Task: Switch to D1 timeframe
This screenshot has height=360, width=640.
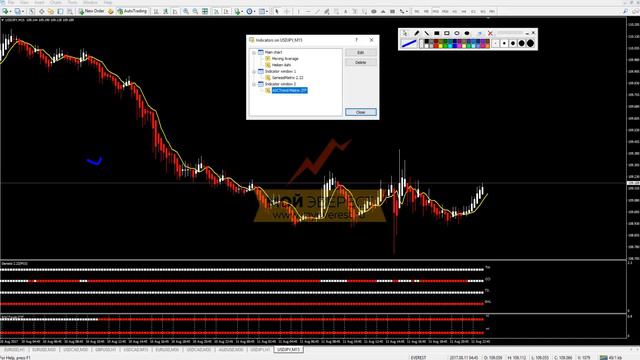Action: (x=473, y=11)
